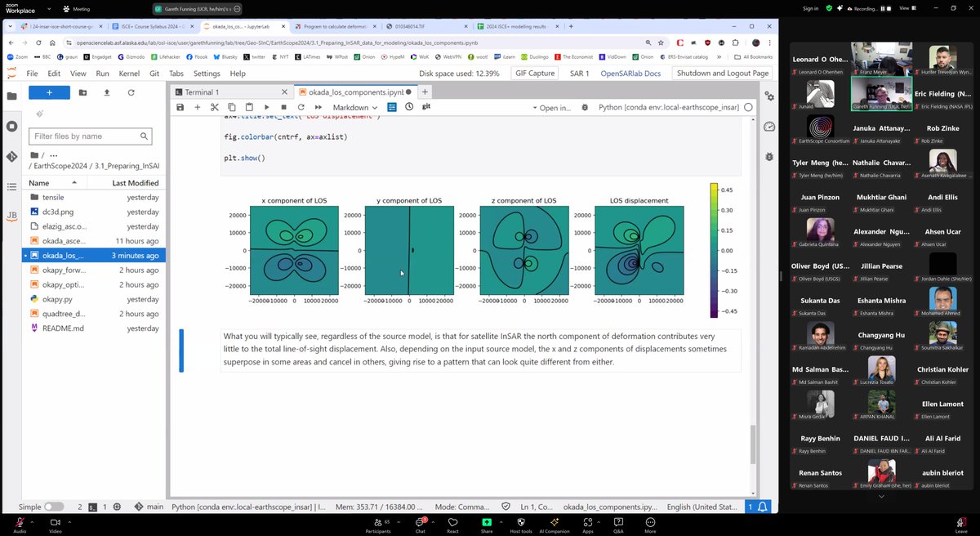980x536 pixels.
Task: Unmute Audio in Zoom toolbar
Action: click(19, 524)
